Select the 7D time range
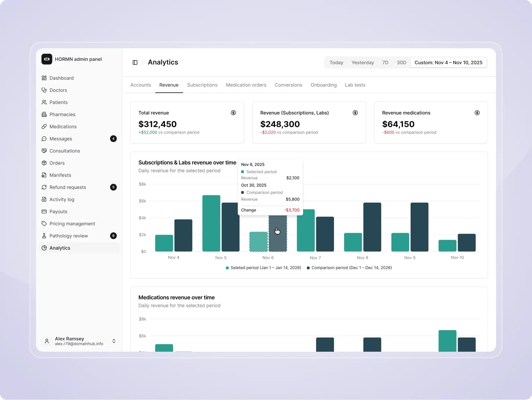This screenshot has width=532, height=400. pyautogui.click(x=385, y=63)
